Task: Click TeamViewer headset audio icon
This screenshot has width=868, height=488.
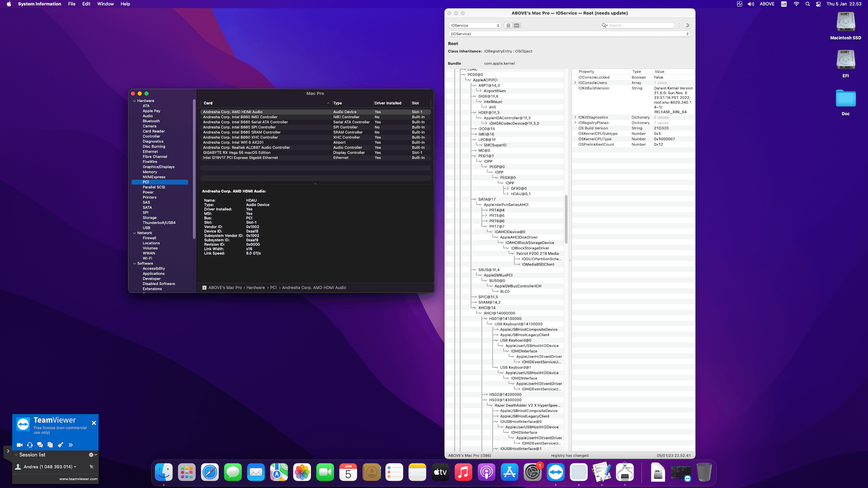Action: point(30,445)
